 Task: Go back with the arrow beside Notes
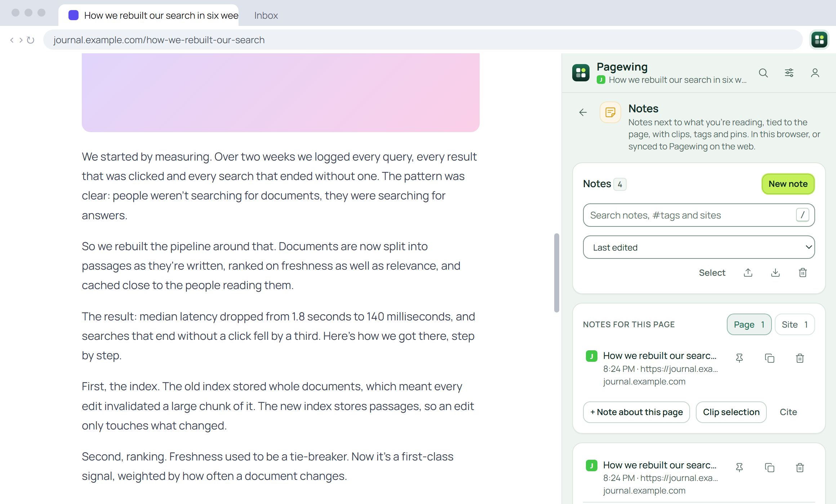coord(583,112)
